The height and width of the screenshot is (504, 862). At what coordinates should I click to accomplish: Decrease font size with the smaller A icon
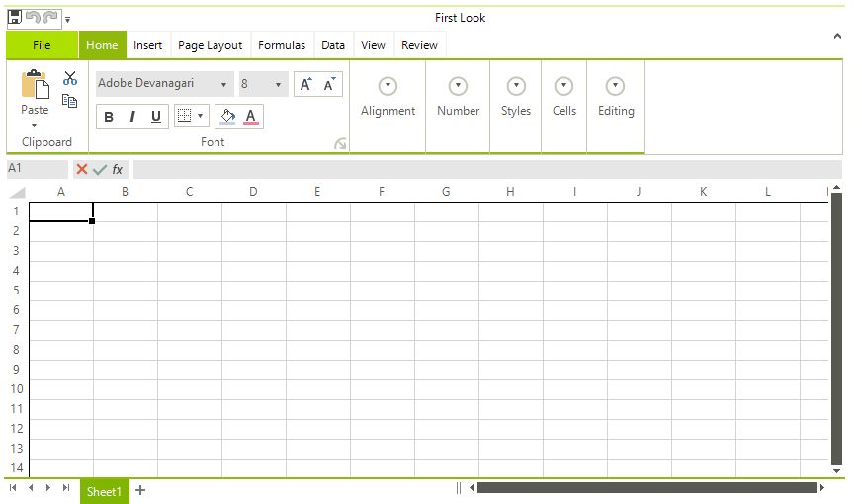(329, 84)
